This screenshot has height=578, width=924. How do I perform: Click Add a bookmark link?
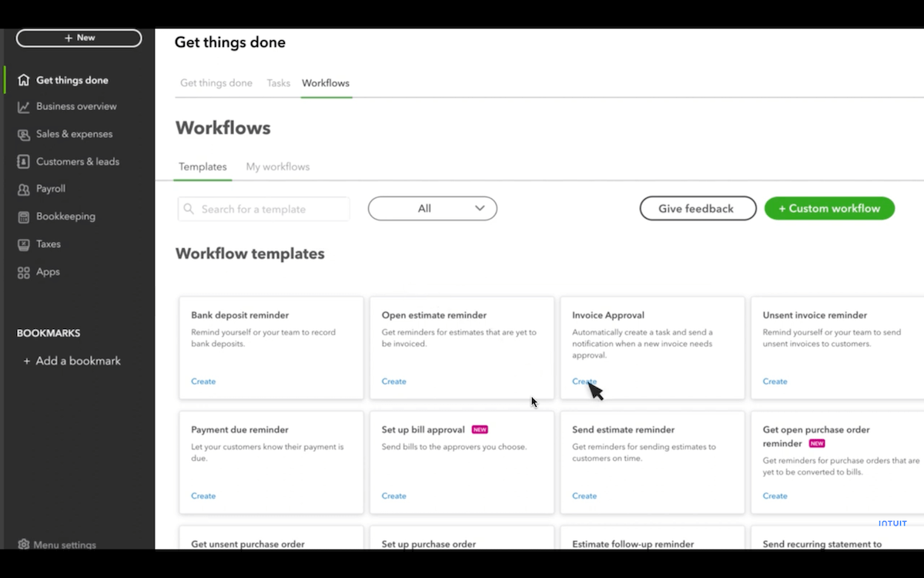pyautogui.click(x=79, y=361)
